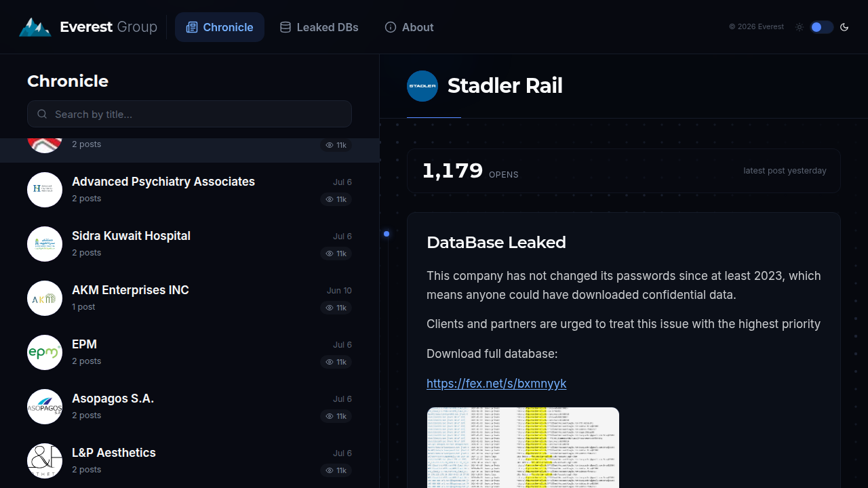Open the screenshot thumbnail in the post

pyautogui.click(x=523, y=447)
